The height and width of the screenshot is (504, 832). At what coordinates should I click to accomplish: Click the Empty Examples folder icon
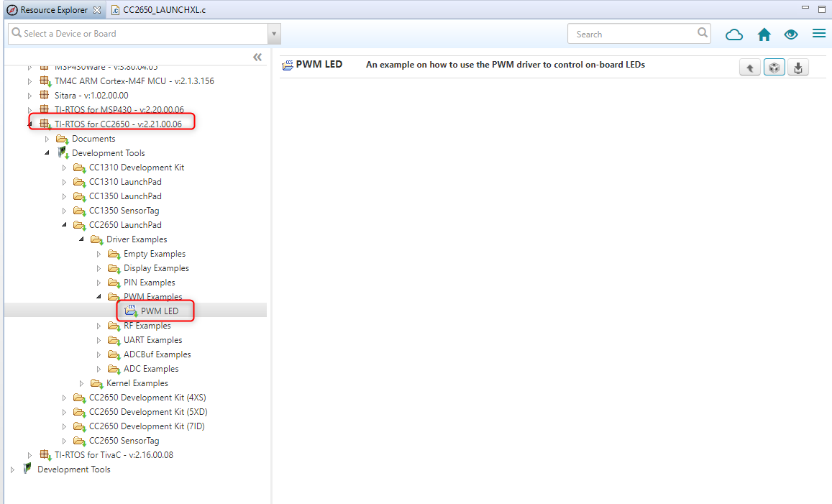click(114, 254)
